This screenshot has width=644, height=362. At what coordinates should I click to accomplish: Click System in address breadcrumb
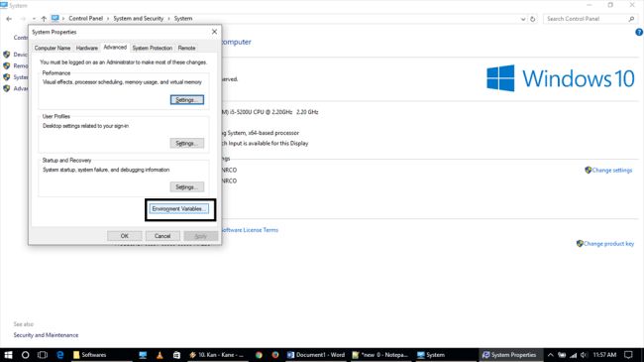[183, 19]
